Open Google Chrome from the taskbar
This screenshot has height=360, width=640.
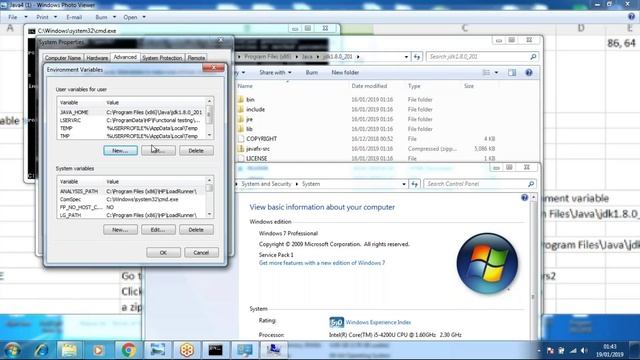click(128, 350)
